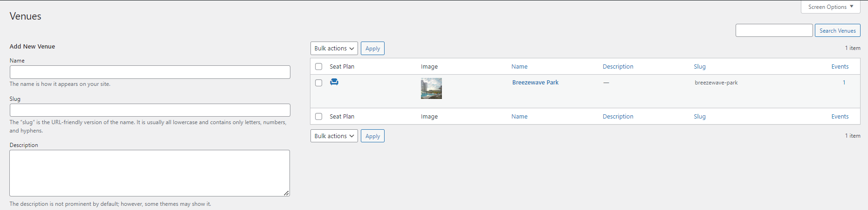868x210 pixels.
Task: Focus the new venue Name field
Action: (150, 72)
